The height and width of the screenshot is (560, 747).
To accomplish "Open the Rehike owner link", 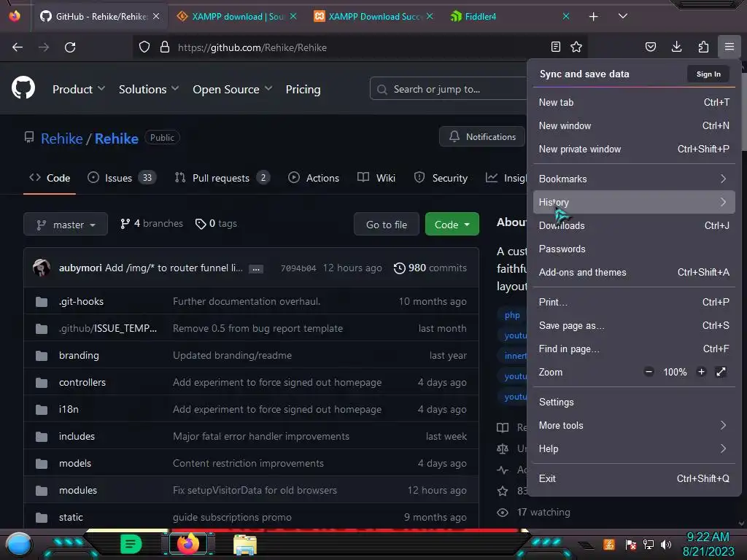I will pyautogui.click(x=61, y=139).
